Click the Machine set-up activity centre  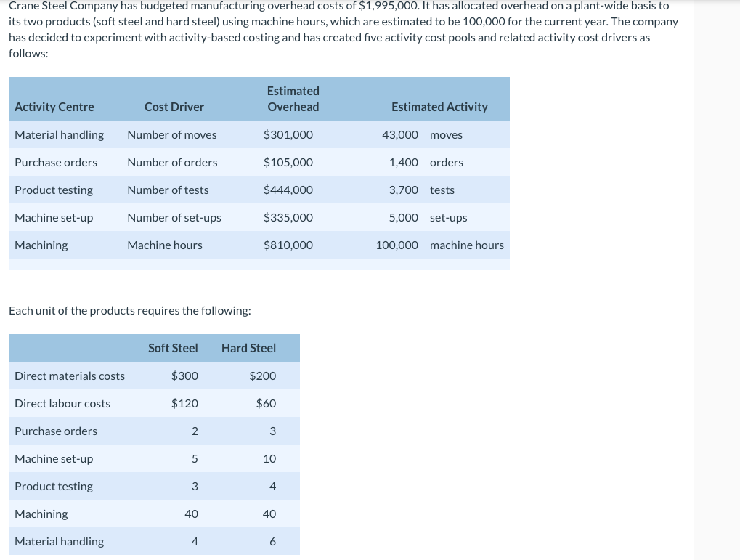tap(54, 217)
